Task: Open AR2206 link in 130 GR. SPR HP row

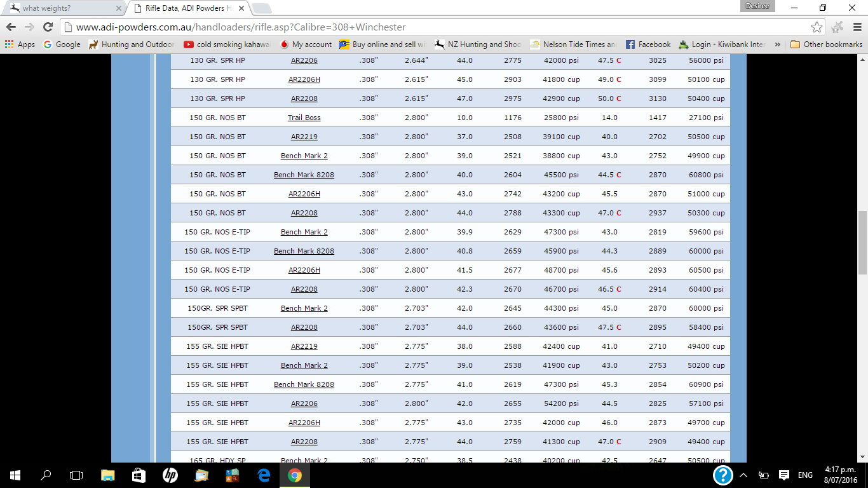Action: (304, 60)
